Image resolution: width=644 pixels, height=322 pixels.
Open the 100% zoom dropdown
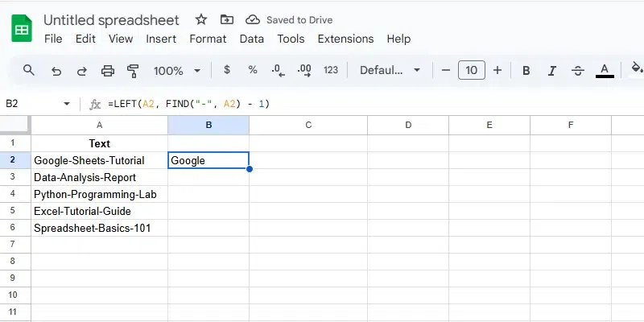176,70
